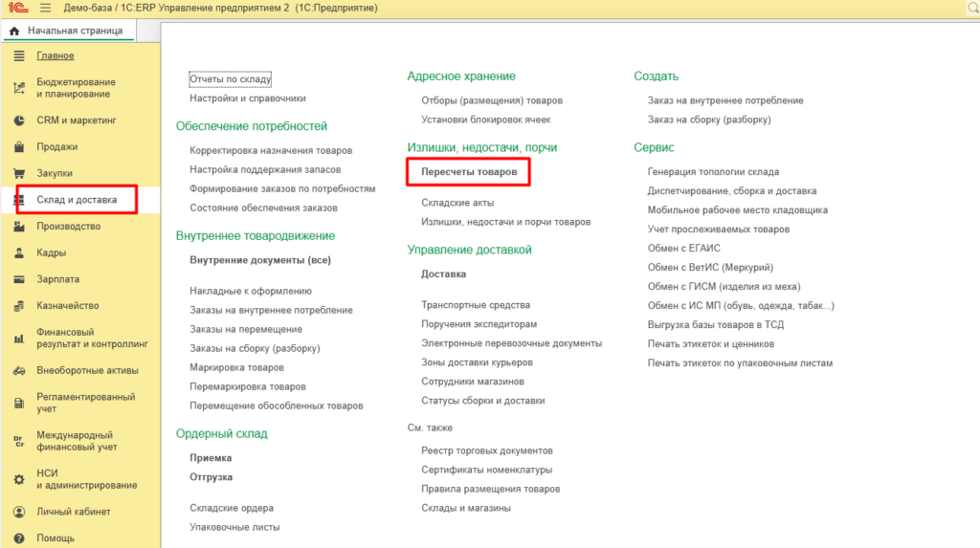The image size is (980, 548).
Task: Open Перемаркировка товаров
Action: coord(248,386)
